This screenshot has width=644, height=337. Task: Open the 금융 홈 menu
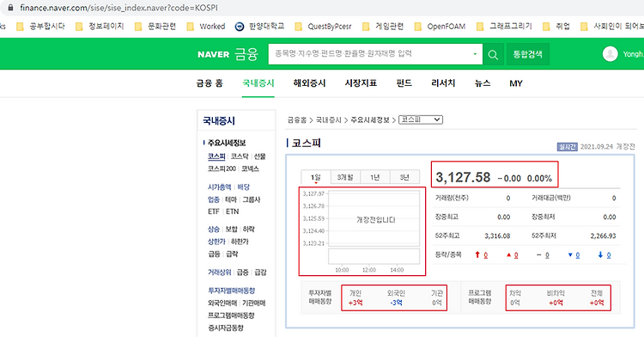coord(210,83)
